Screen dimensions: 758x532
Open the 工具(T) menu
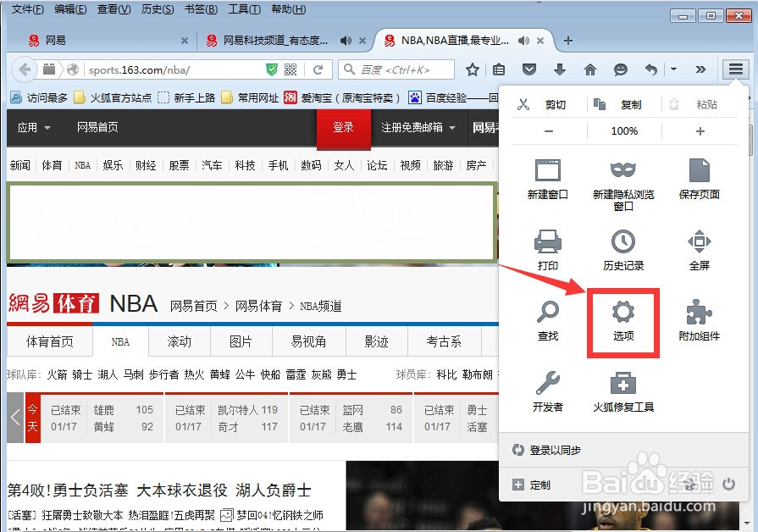coord(244,9)
